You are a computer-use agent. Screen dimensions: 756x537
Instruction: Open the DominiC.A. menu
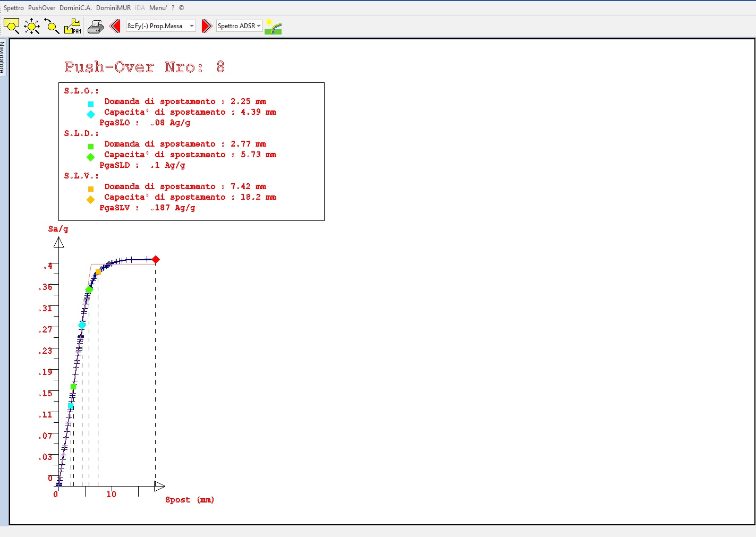tap(75, 8)
